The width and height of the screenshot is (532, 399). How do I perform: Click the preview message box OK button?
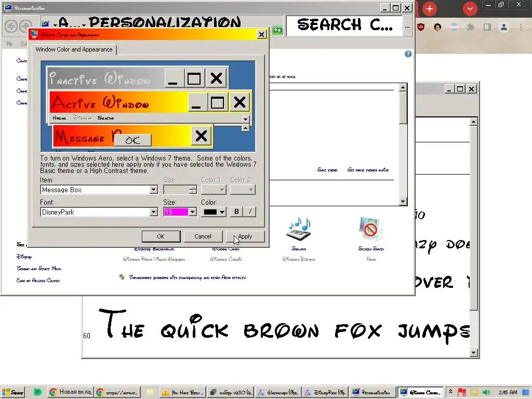point(132,140)
